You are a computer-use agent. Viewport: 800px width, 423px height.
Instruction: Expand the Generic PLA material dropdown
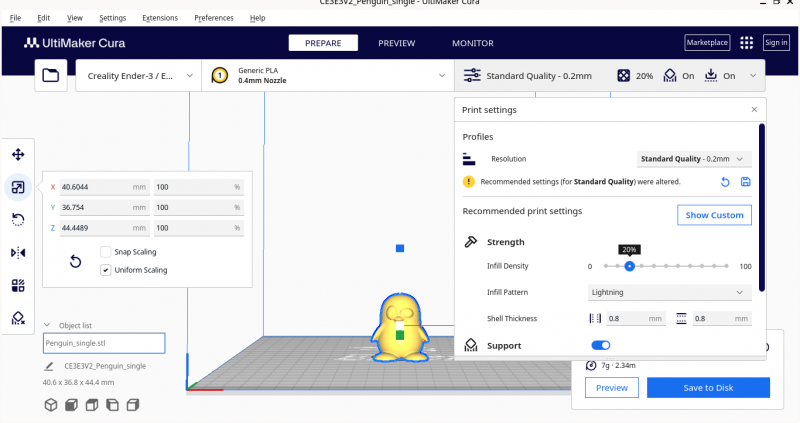click(x=328, y=76)
